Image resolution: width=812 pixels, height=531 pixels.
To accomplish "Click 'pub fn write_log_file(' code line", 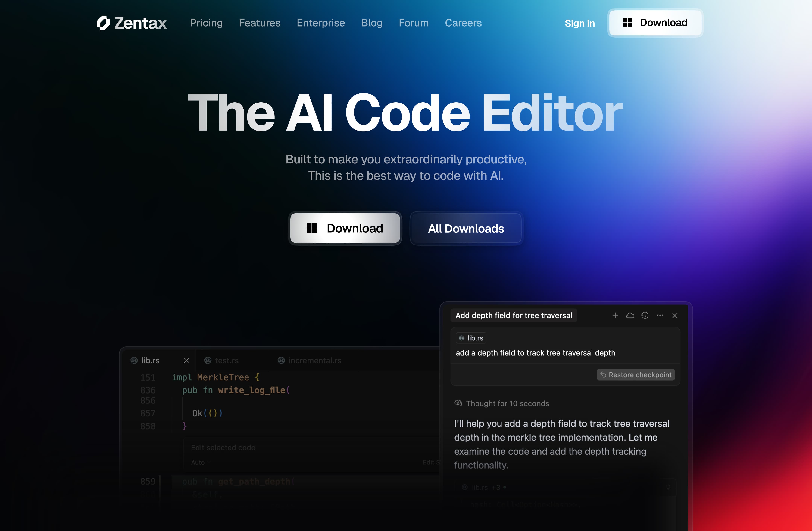I will [x=236, y=390].
